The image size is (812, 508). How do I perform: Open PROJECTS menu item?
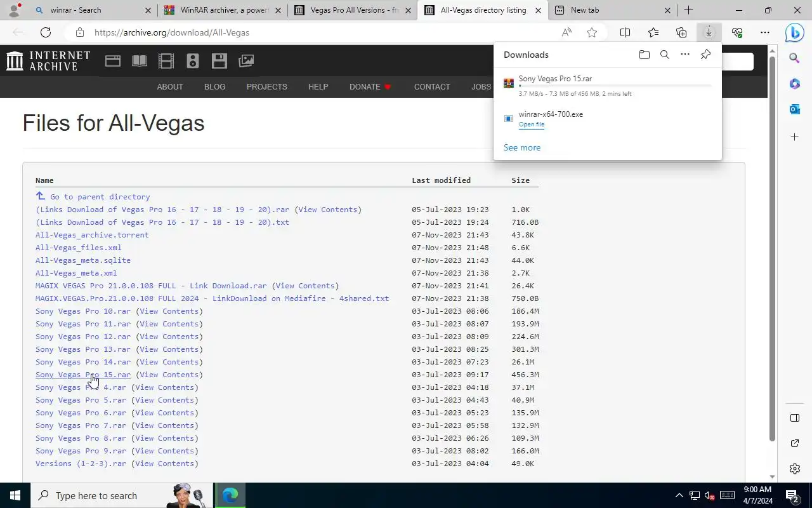pyautogui.click(x=267, y=87)
